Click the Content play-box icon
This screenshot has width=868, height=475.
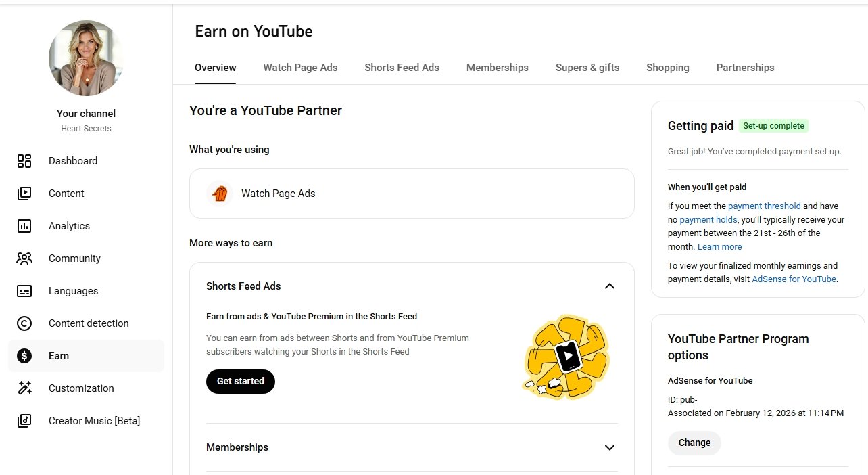[24, 194]
